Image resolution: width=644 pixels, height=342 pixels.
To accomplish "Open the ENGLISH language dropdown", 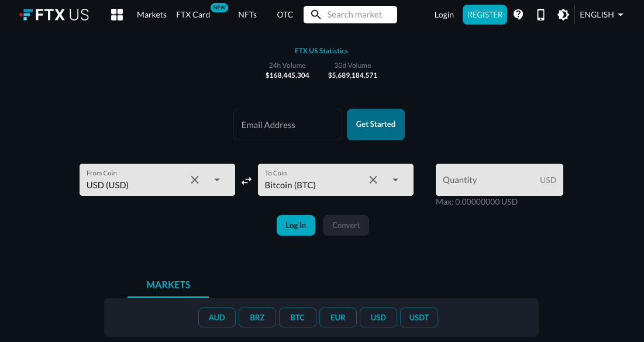I will tap(601, 15).
